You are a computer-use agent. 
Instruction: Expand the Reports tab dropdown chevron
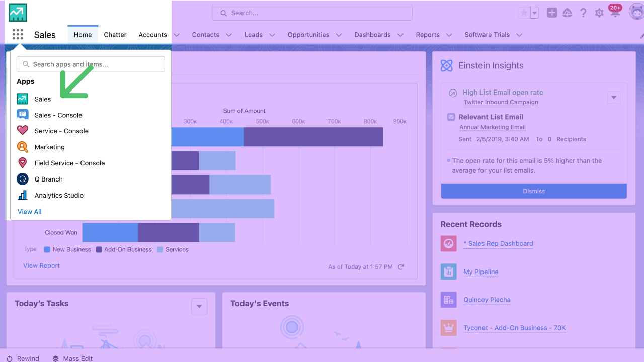[449, 35]
